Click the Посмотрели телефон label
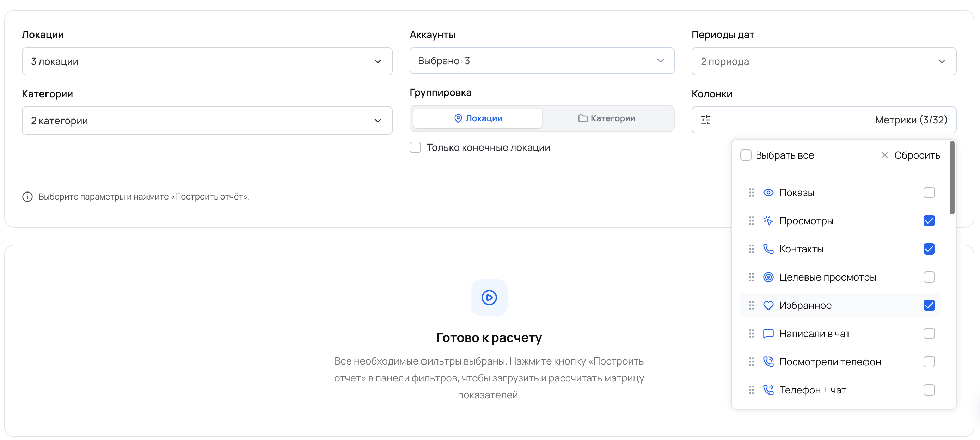This screenshot has height=440, width=980. click(830, 362)
